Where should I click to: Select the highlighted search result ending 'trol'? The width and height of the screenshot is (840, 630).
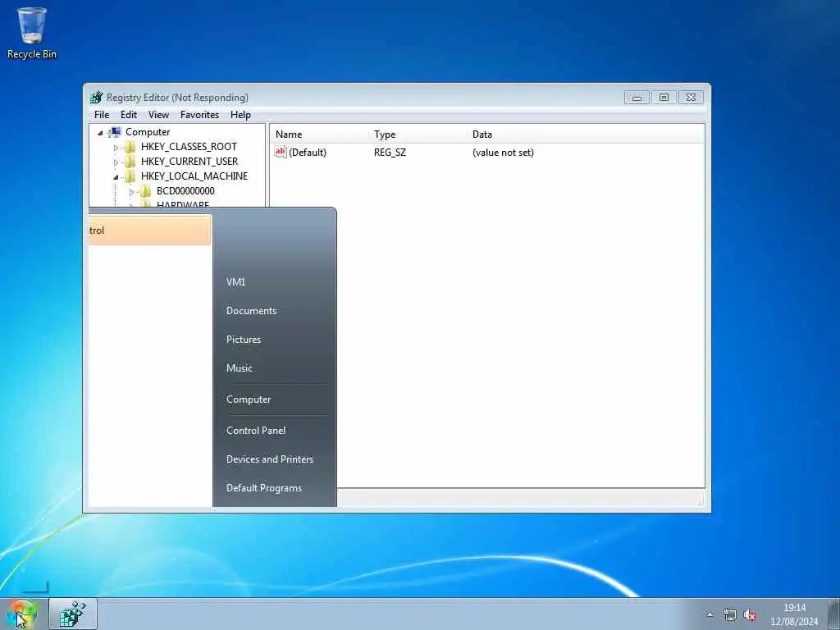[x=150, y=231]
